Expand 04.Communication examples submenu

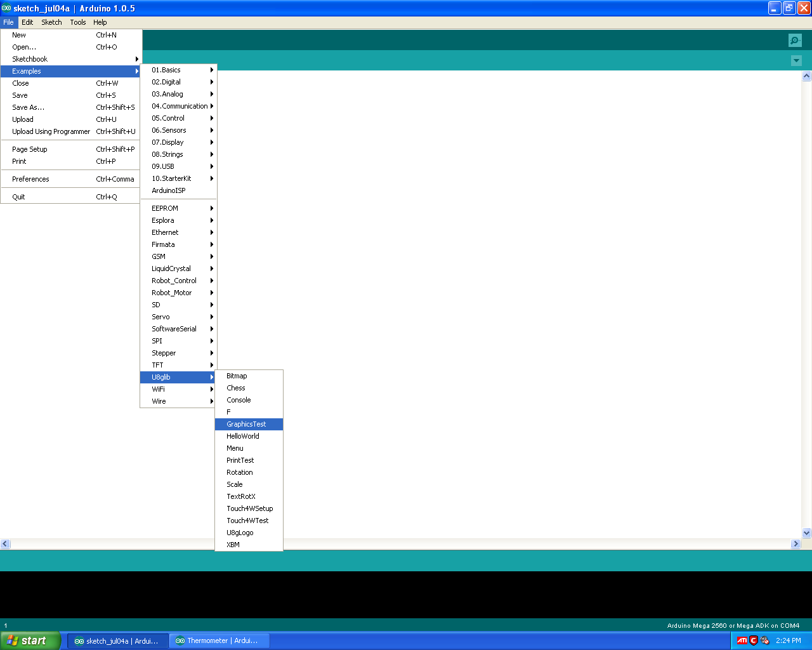[x=178, y=106]
